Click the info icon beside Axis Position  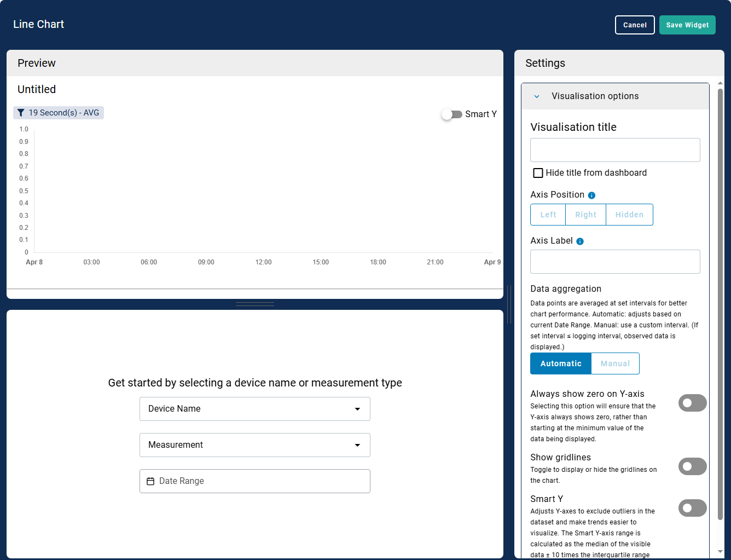coord(591,195)
